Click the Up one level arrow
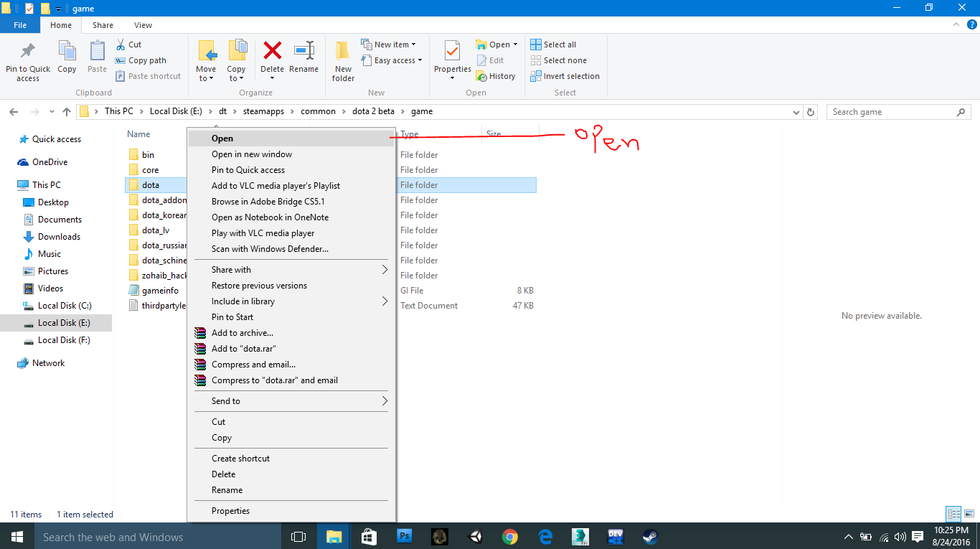 click(x=67, y=112)
